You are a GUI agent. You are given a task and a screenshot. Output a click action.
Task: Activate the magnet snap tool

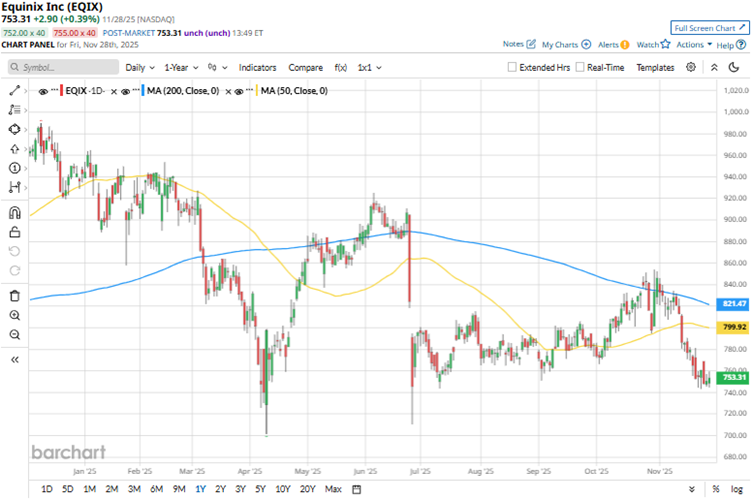click(x=14, y=212)
